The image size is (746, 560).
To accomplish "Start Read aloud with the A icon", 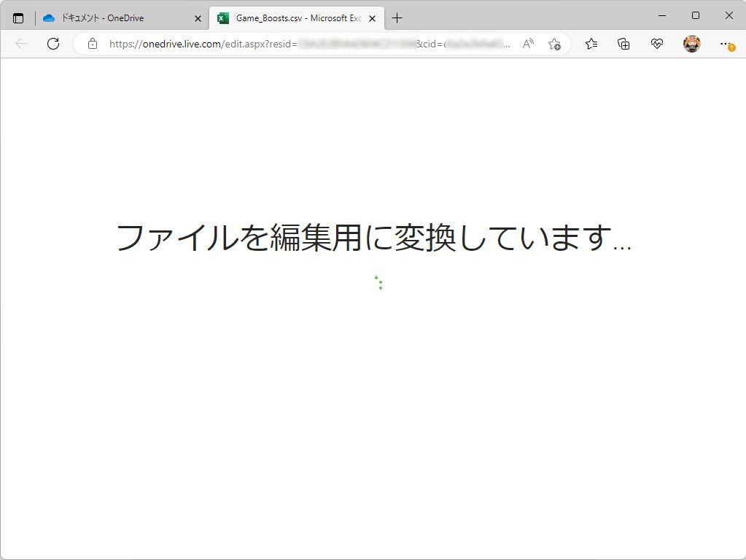I will pos(527,44).
